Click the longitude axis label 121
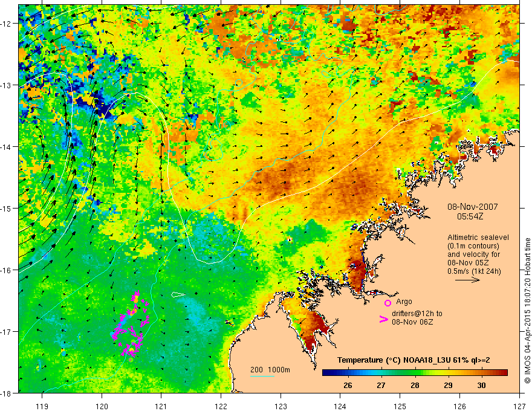Image resolution: width=532 pixels, height=411 pixels. (x=161, y=406)
